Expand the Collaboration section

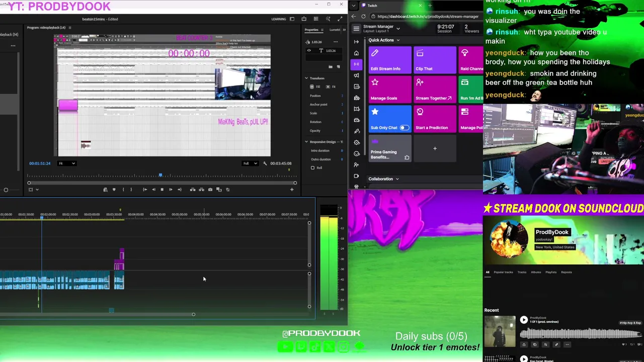[397, 179]
